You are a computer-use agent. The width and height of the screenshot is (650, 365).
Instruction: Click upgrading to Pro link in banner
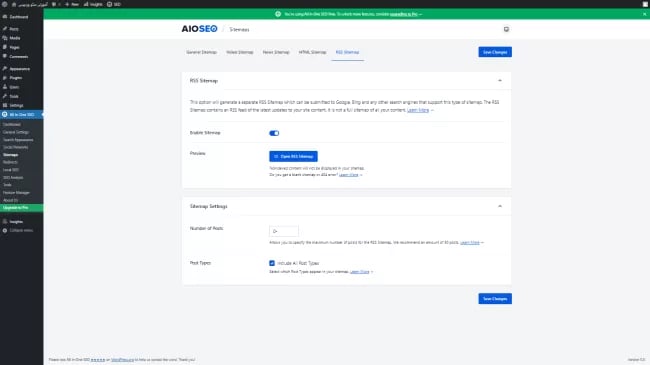[403, 14]
